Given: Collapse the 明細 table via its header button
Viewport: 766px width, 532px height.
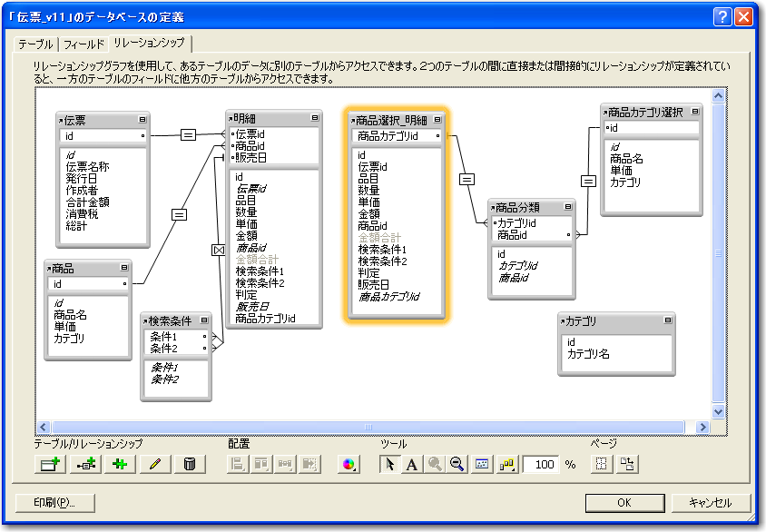Looking at the screenshot, I should (314, 118).
